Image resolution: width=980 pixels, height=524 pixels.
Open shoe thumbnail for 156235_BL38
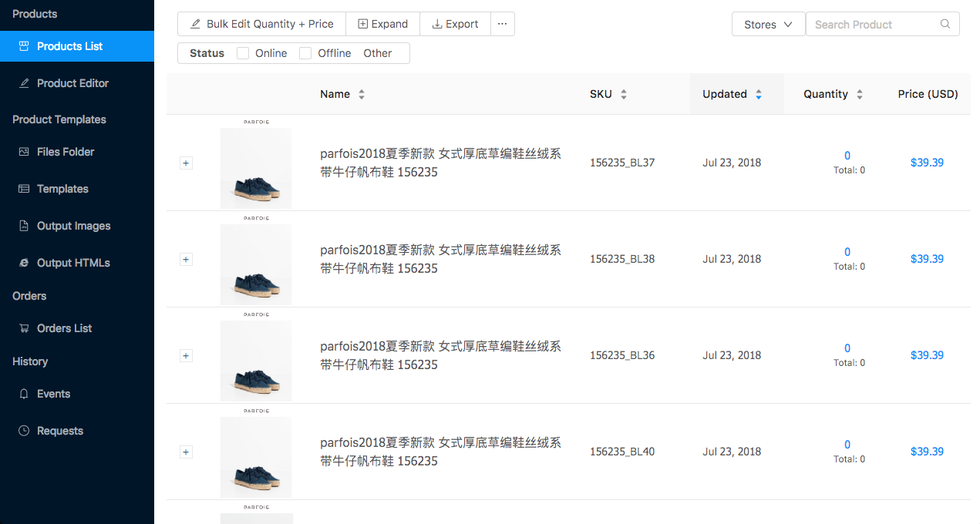[256, 260]
